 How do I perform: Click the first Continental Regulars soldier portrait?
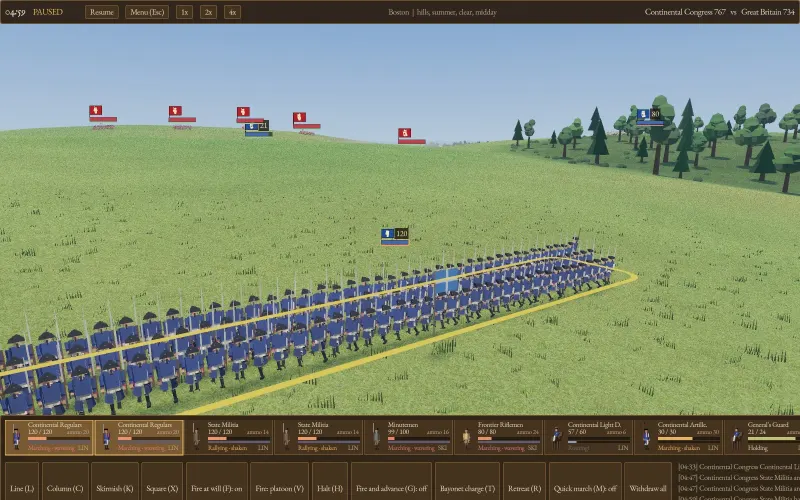pos(16,438)
